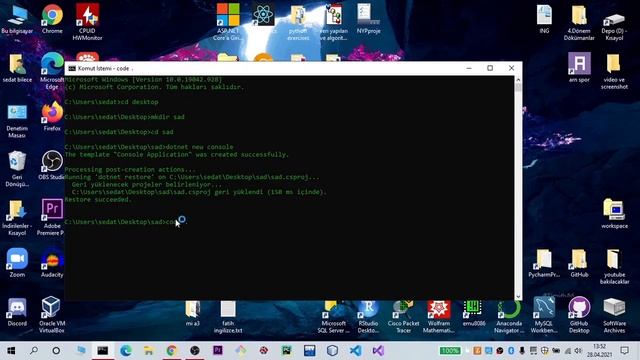Open the PycharmProjects desktop folder
This screenshot has height=360, width=640.
(x=544, y=263)
